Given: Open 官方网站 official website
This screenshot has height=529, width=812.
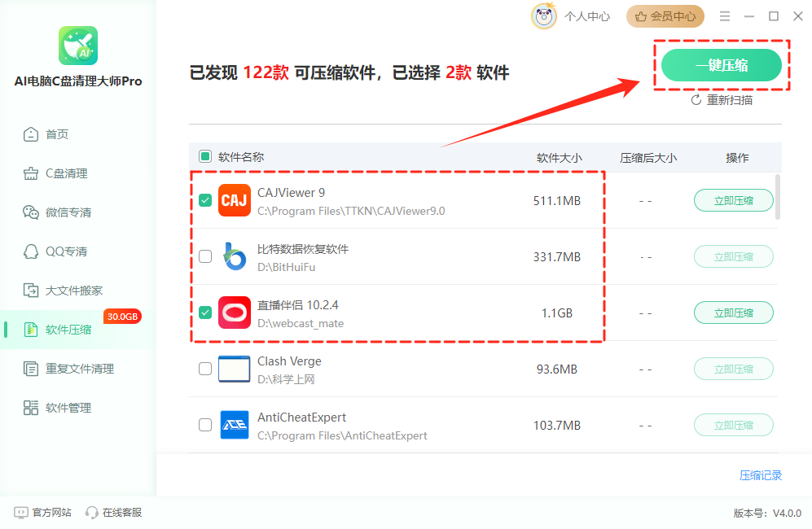Looking at the screenshot, I should tap(43, 513).
